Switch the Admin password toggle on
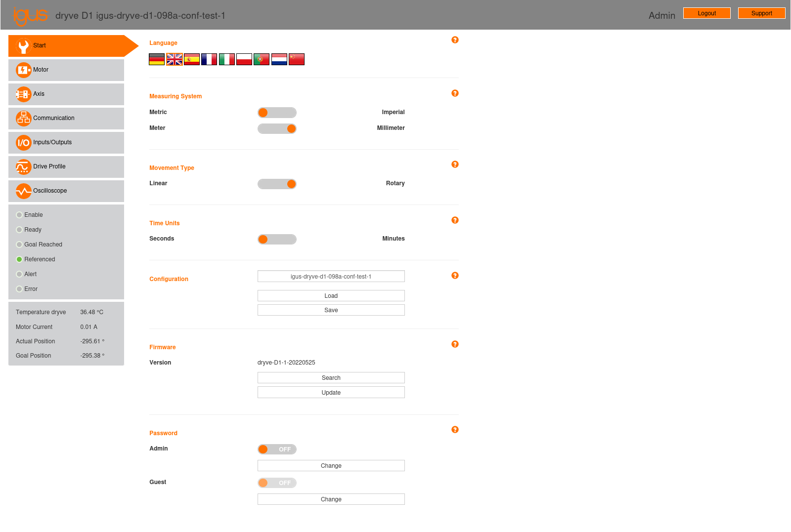This screenshot has height=532, width=791. click(x=277, y=449)
